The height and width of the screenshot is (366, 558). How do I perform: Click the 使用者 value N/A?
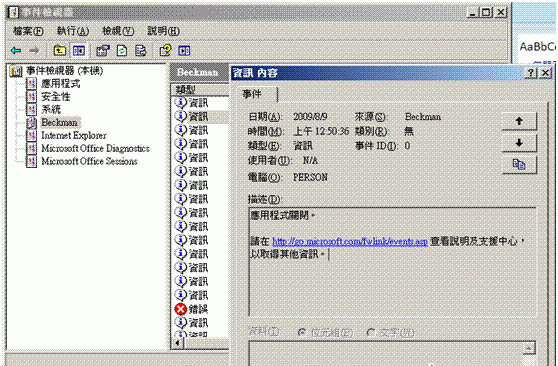[x=310, y=161]
